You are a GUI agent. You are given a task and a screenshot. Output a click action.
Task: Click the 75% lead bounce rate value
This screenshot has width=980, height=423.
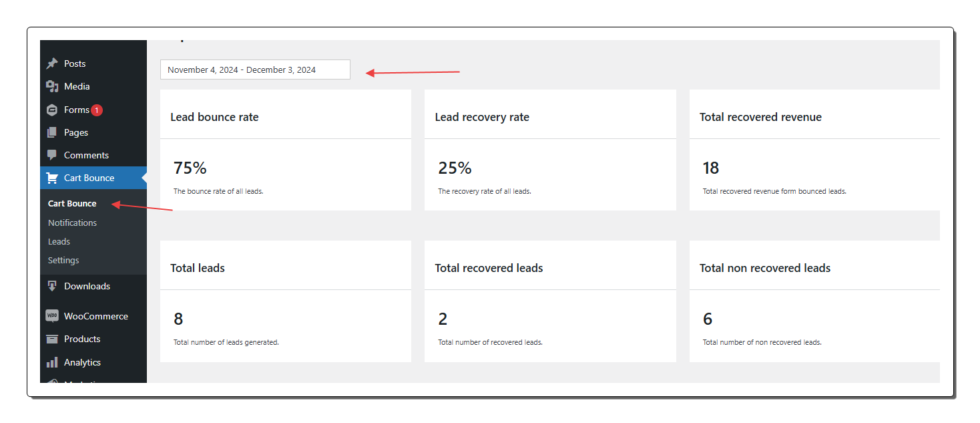pyautogui.click(x=190, y=168)
